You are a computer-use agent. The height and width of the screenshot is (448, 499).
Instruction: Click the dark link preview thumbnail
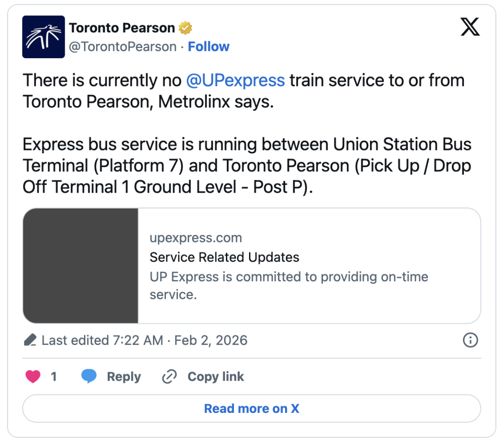(x=81, y=266)
